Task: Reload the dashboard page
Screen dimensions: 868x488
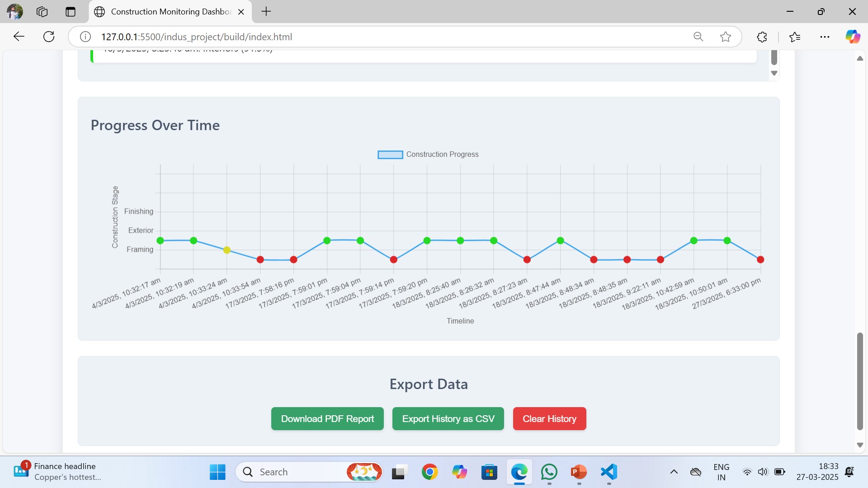Action: (x=48, y=37)
